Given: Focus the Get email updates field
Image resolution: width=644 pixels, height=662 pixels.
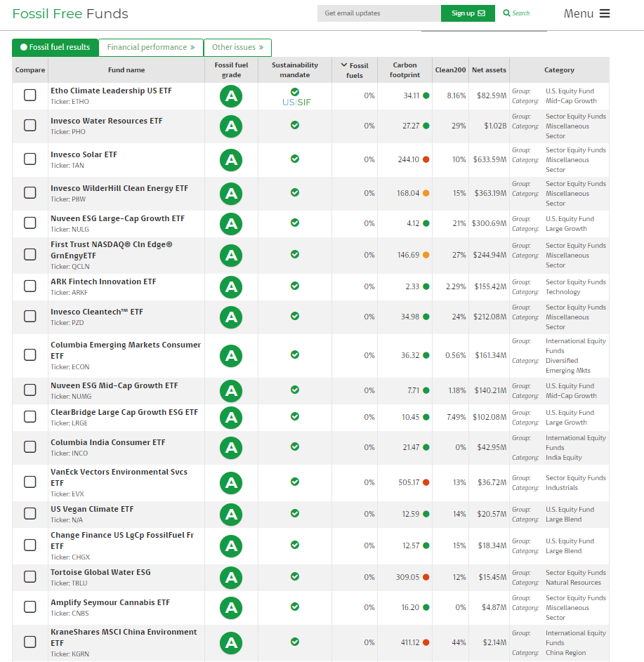Looking at the screenshot, I should 379,13.
